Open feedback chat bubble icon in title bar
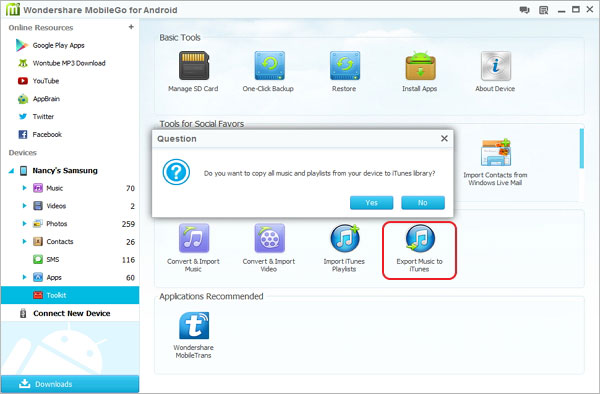 [x=524, y=10]
